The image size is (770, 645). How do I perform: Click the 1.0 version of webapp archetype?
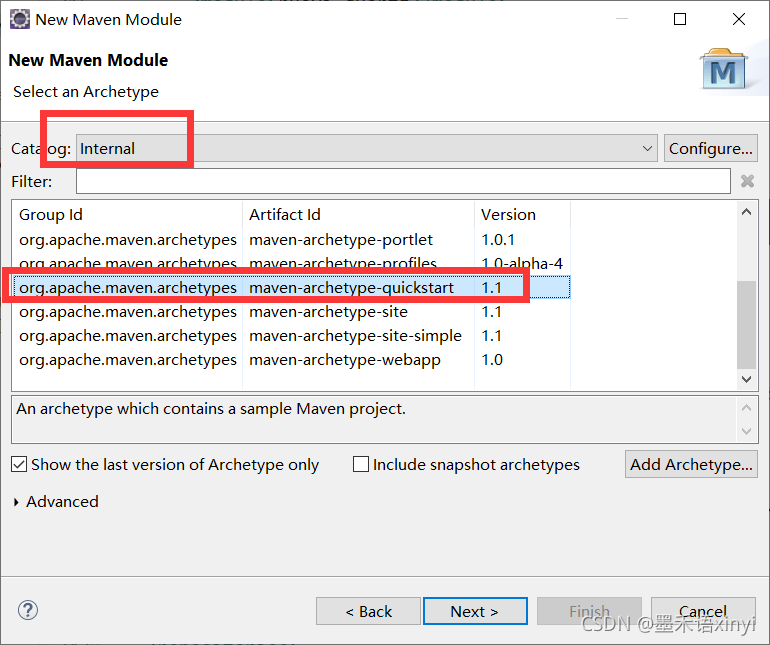[492, 360]
